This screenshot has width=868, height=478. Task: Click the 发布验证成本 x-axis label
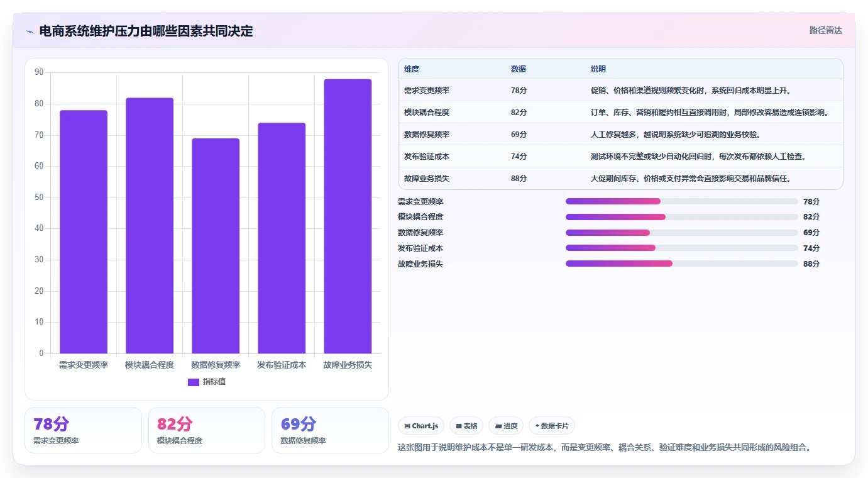(x=282, y=365)
